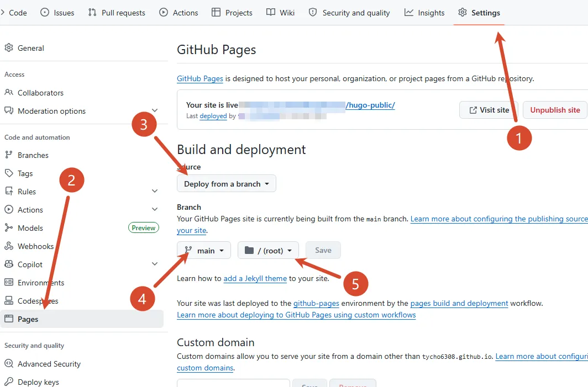Viewport: 588px width, 387px height.
Task: Click the Wiki book icon
Action: pyautogui.click(x=271, y=12)
